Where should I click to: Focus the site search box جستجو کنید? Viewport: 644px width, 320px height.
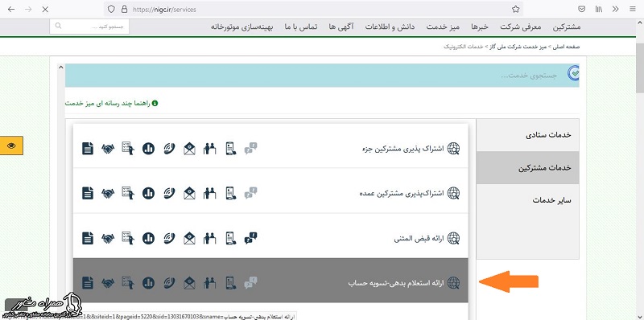tap(89, 27)
